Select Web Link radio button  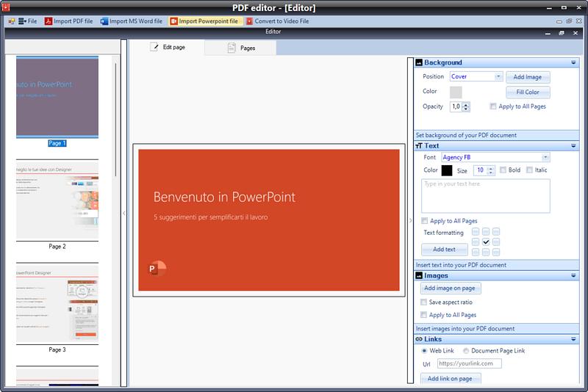coord(424,351)
